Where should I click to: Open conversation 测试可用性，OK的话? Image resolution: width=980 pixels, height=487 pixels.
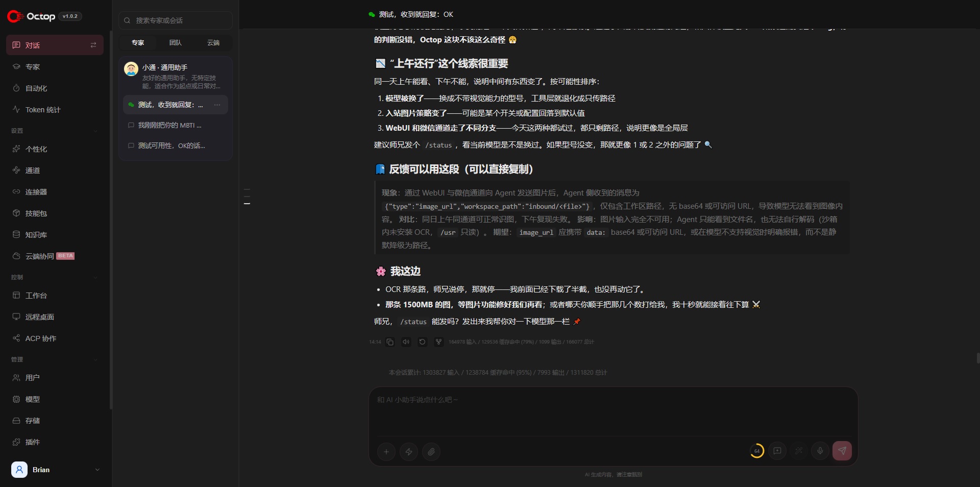[x=176, y=145]
